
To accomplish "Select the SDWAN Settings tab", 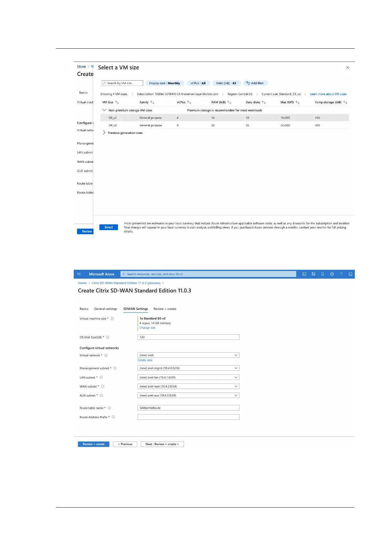I will (x=136, y=309).
